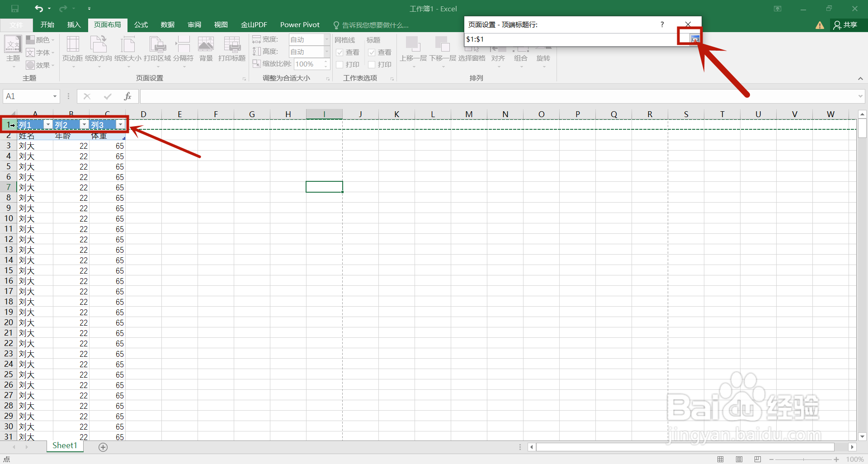The image size is (868, 464).
Task: Switch to Page Layout view icon
Action: (x=739, y=459)
